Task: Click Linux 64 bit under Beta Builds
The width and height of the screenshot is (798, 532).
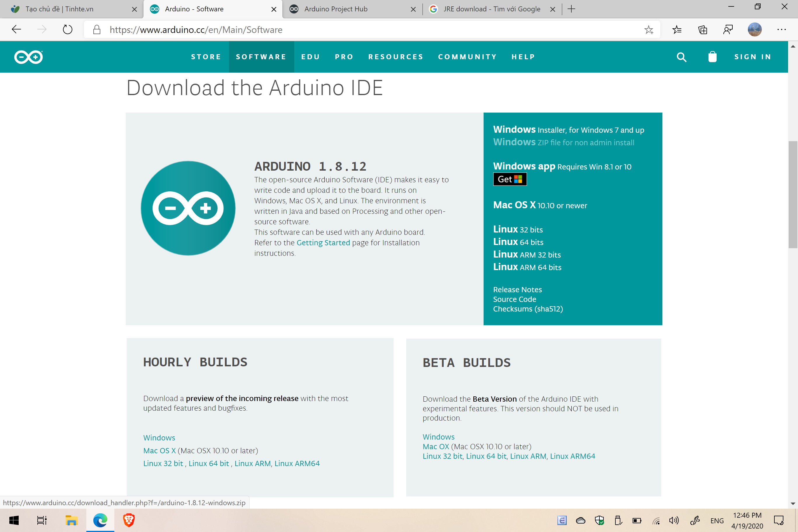Action: [x=486, y=456]
